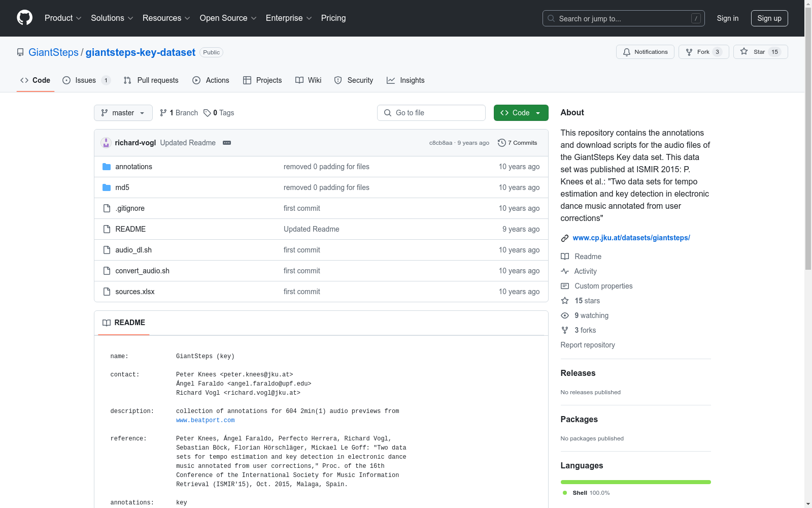Click the Search or jump to field

624,18
